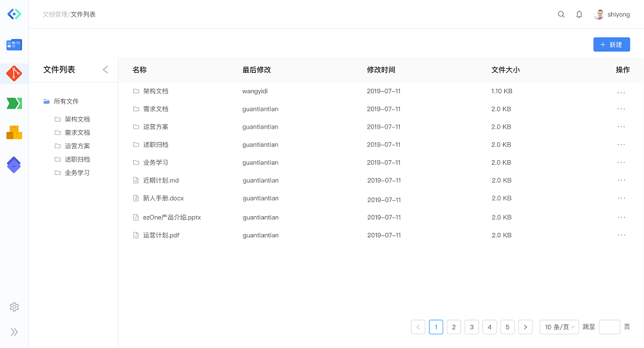This screenshot has width=644, height=348.
Task: Select the red git repository sidebar icon
Action: (x=14, y=74)
